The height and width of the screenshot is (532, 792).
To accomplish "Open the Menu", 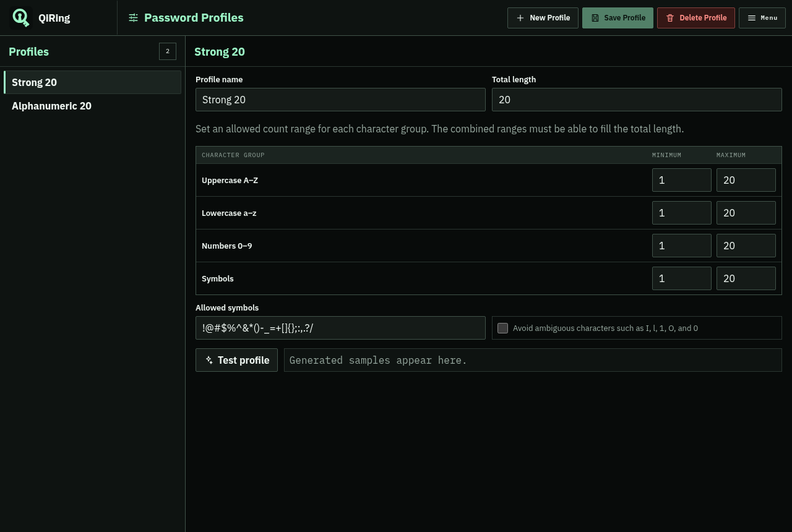I will (x=762, y=18).
